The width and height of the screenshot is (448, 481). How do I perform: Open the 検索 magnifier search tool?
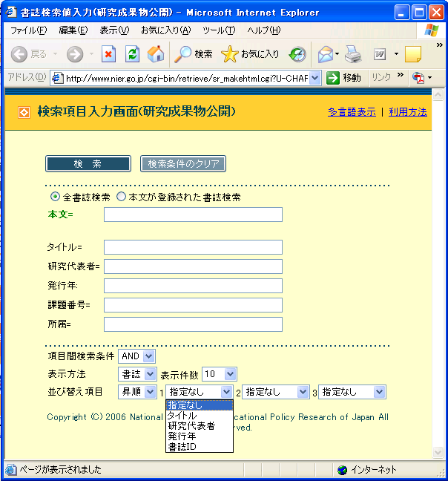tap(193, 54)
